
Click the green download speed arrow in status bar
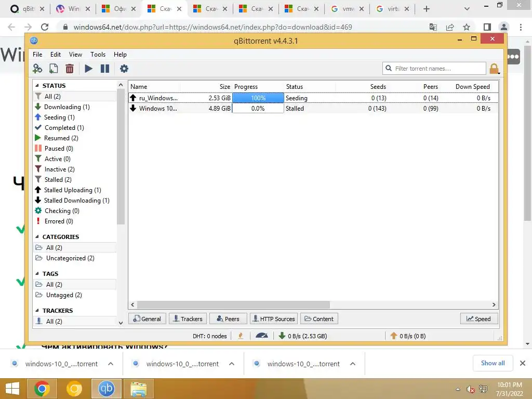click(282, 336)
